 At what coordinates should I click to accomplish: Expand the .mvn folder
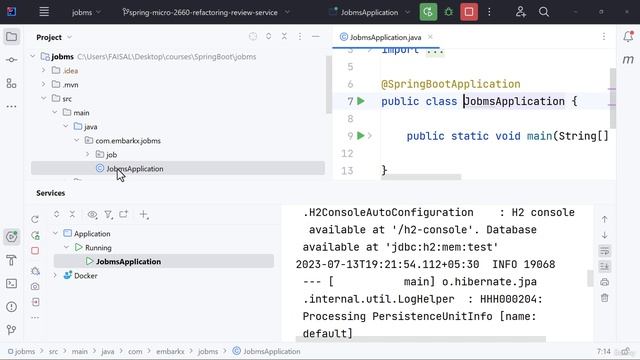pos(44,84)
